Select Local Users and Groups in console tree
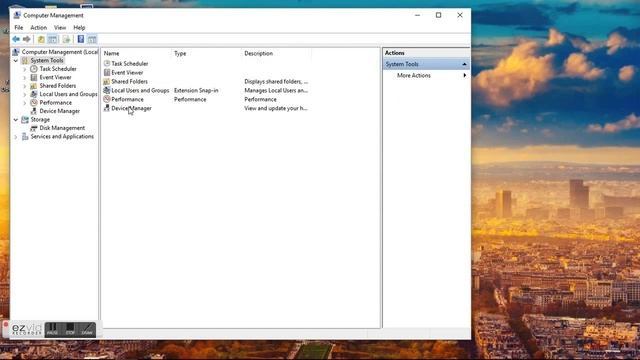This screenshot has width=640, height=360. [x=68, y=94]
